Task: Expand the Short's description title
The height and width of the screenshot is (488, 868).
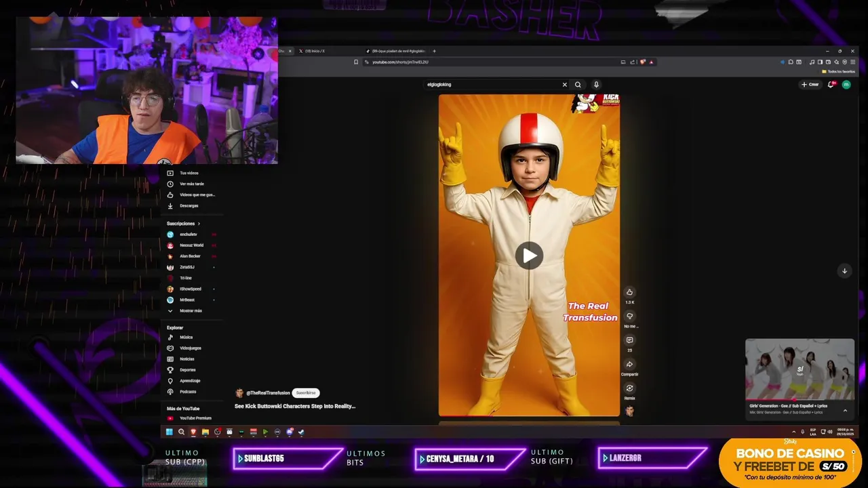Action: (295, 406)
